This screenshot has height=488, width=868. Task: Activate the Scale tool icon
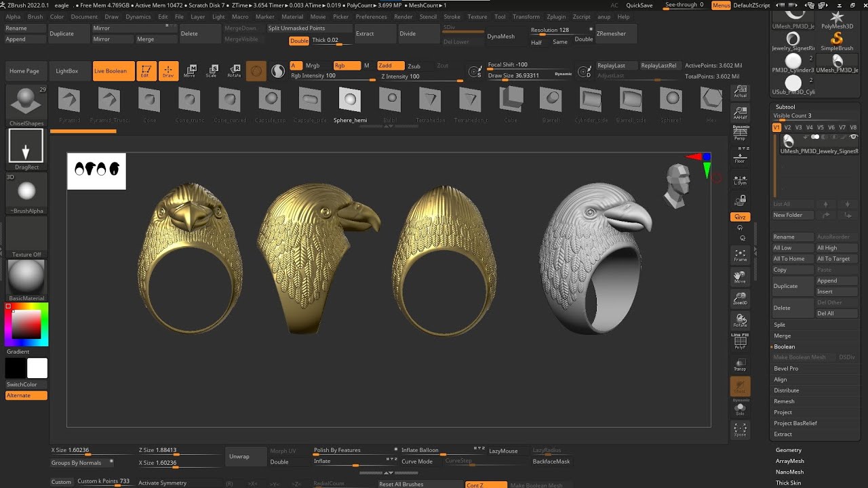coord(212,71)
